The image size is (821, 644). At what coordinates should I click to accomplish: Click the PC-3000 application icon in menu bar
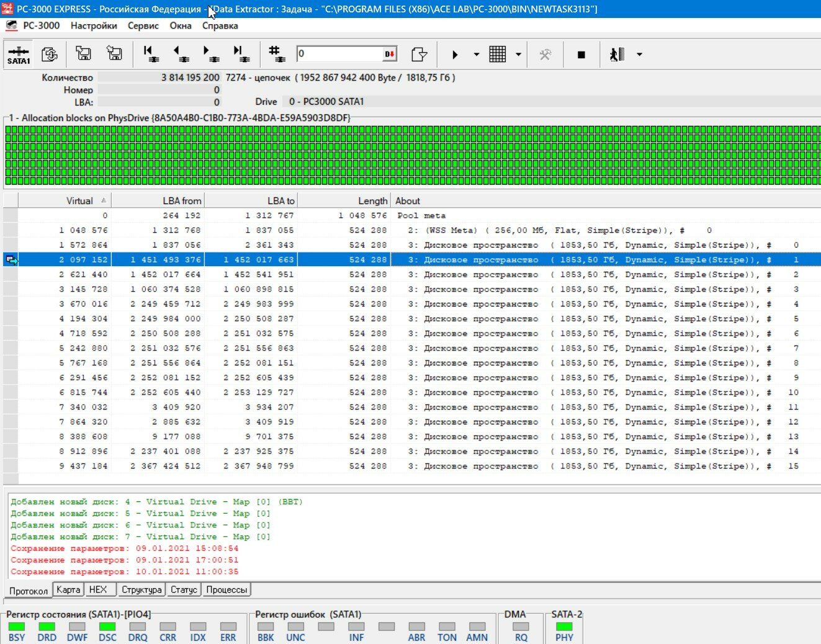pyautogui.click(x=11, y=25)
